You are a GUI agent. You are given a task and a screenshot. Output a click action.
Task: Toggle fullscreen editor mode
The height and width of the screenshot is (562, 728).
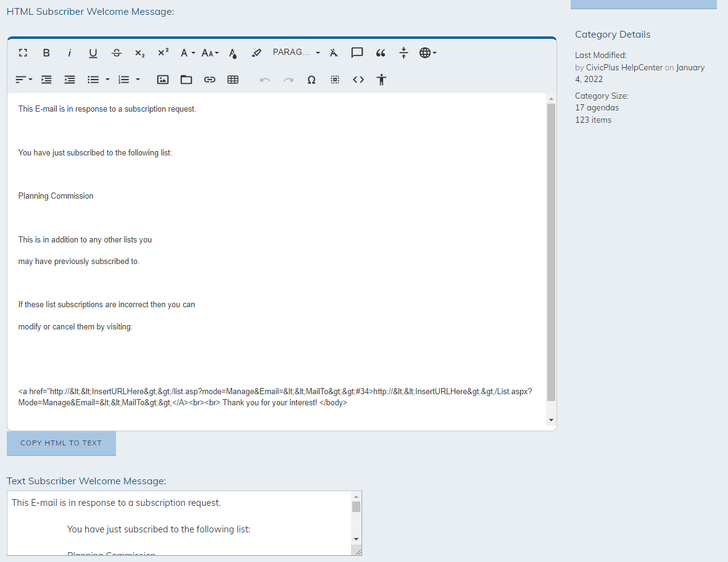point(23,53)
